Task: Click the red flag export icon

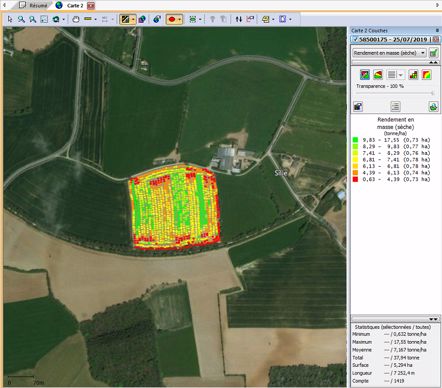Action: 250,19
